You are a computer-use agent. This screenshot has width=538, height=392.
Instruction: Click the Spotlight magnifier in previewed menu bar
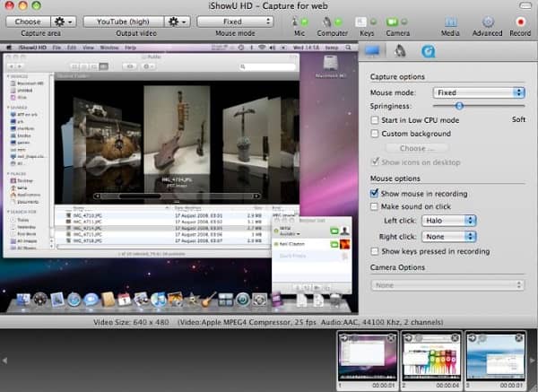point(348,48)
